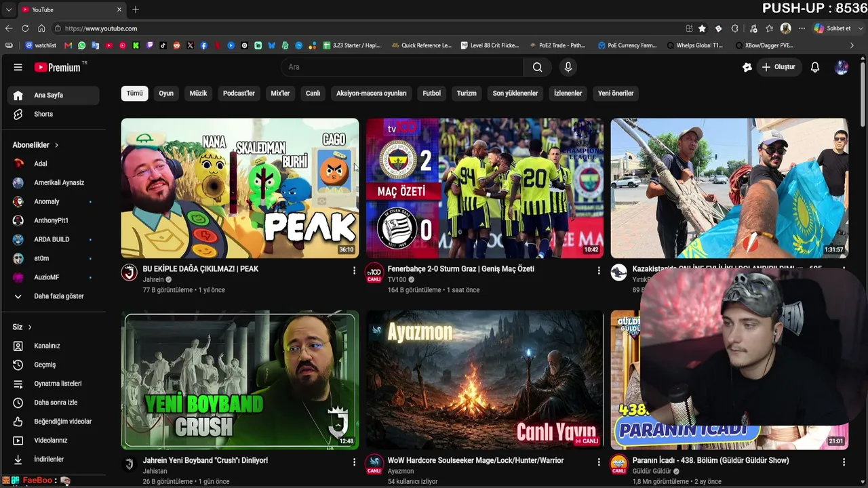Open the AnthonyPit1 subscription channel

[x=54, y=220]
